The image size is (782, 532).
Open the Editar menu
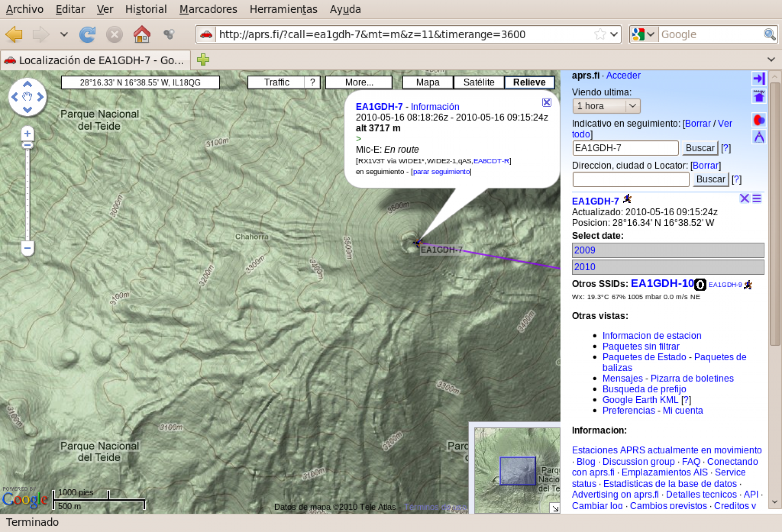[x=70, y=9]
